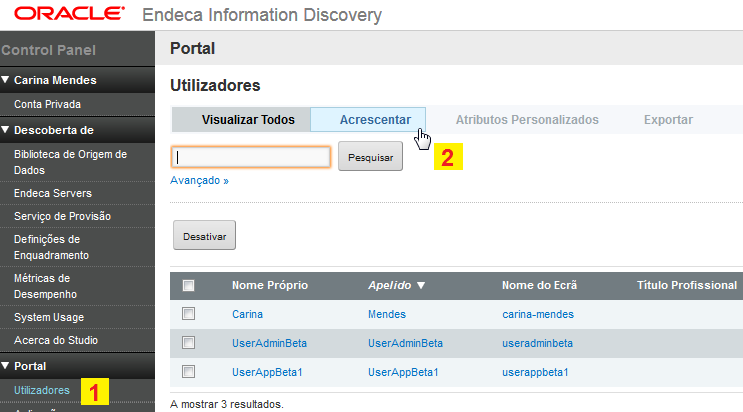Viewport: 743px width, 412px height.
Task: Focus the user search text field
Action: tap(251, 157)
